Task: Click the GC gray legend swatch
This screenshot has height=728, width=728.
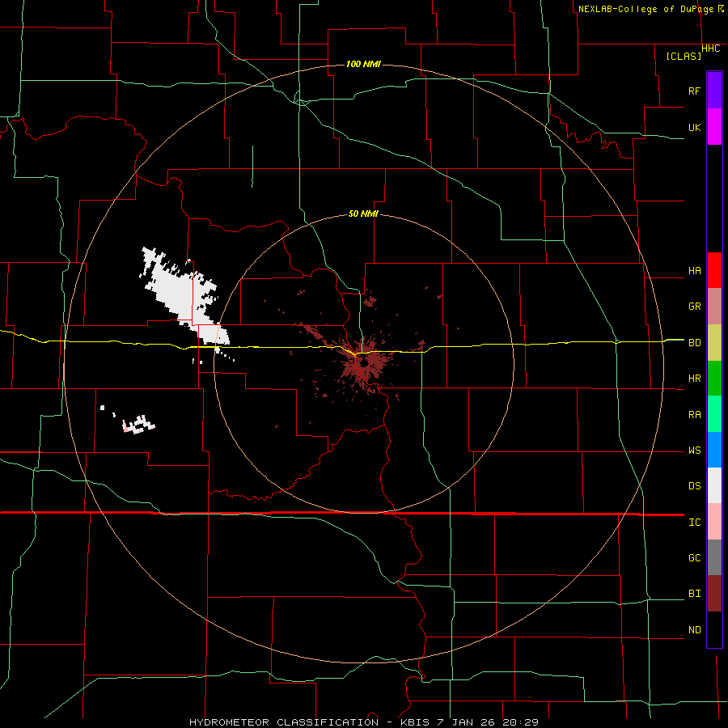Action: pyautogui.click(x=714, y=557)
